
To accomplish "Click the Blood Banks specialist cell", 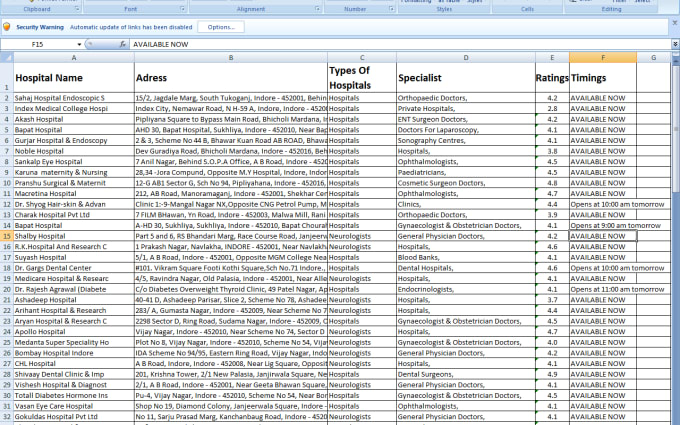I will tap(466, 257).
